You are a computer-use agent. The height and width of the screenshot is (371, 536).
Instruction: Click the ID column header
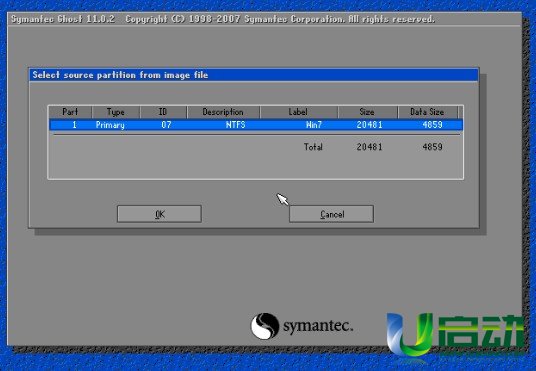163,112
